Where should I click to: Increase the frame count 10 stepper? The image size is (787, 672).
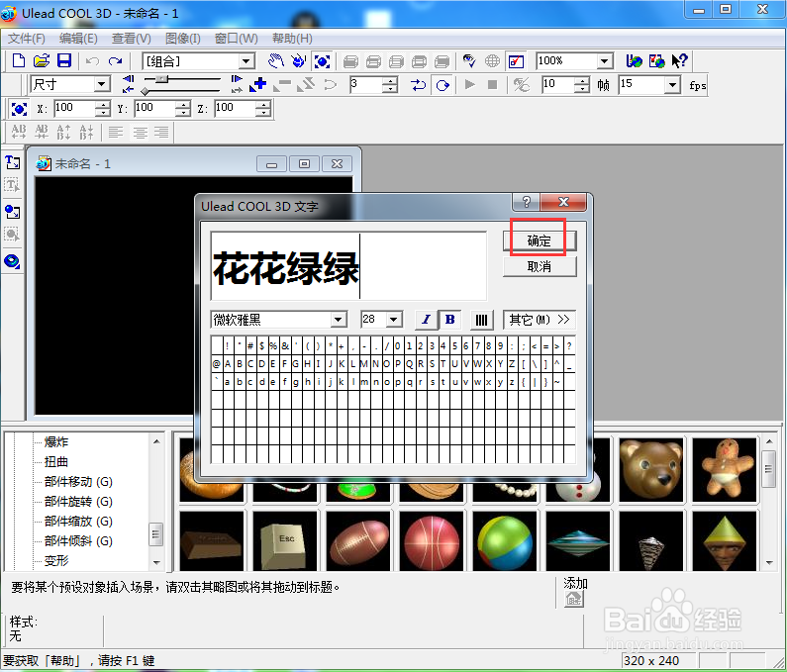(x=582, y=81)
